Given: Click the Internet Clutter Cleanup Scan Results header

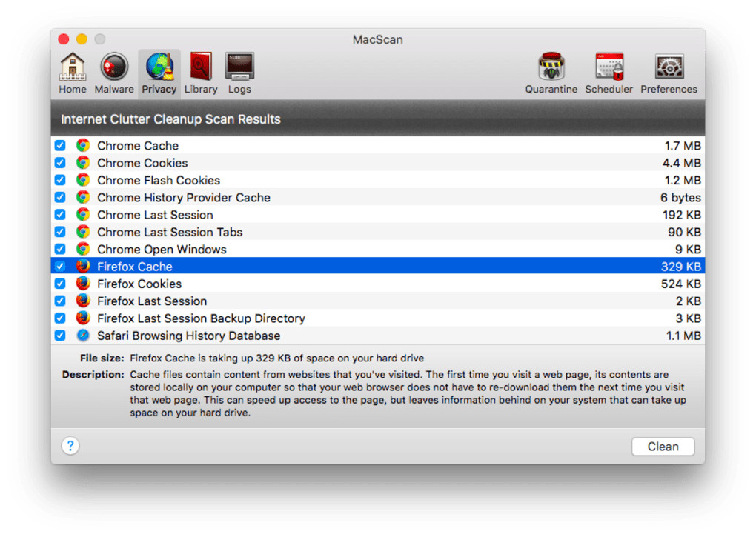Looking at the screenshot, I should pyautogui.click(x=170, y=119).
